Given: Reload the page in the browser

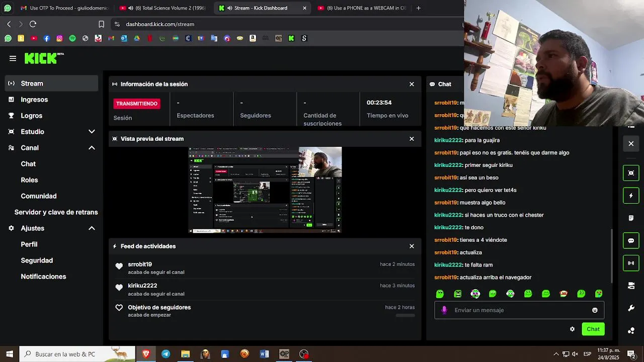Looking at the screenshot, I should pyautogui.click(x=33, y=24).
